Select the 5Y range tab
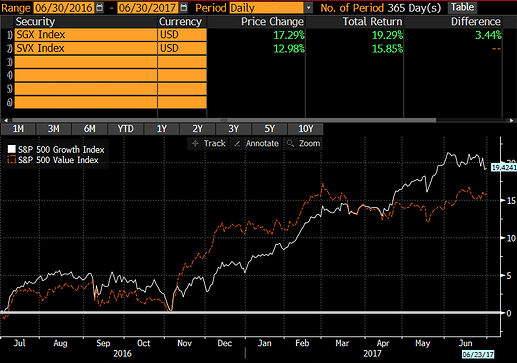Viewport: 517px width, 363px height. click(269, 129)
